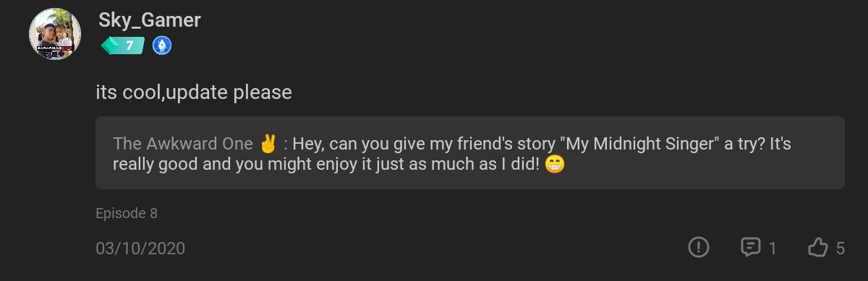Screen dimensions: 868x281
Task: Click the "My Midnight Singer" title in the reply
Action: point(640,144)
